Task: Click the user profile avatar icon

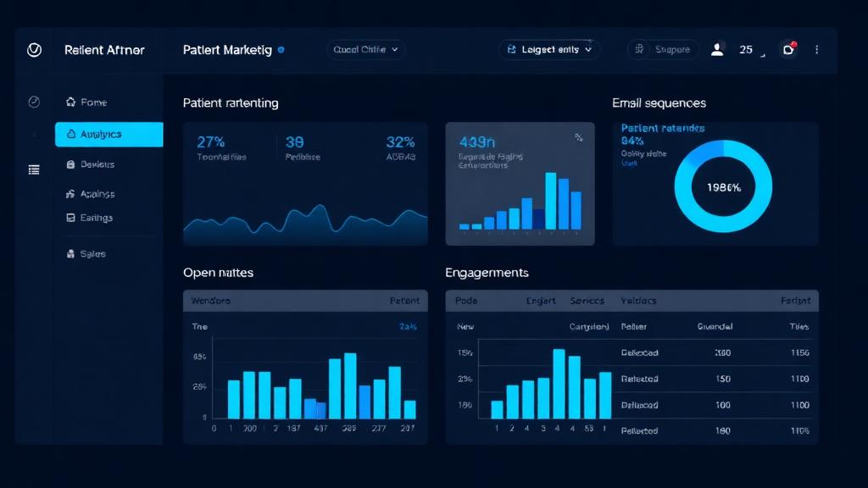Action: point(718,49)
